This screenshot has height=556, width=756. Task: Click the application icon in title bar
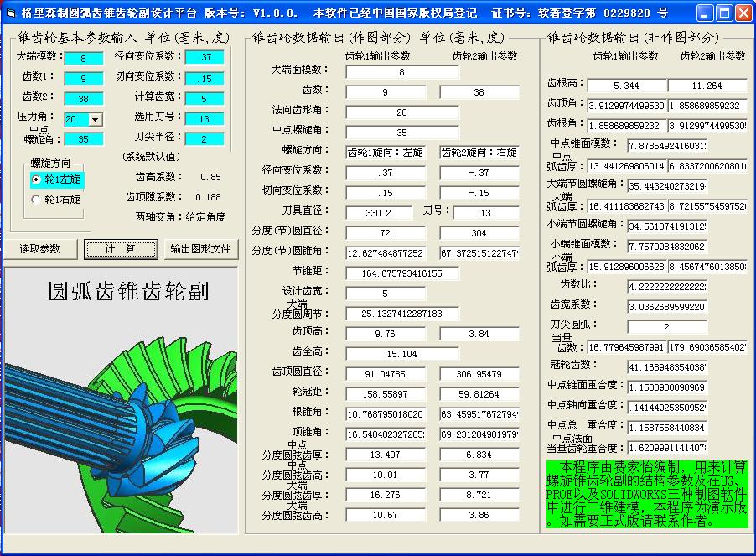coord(11,13)
